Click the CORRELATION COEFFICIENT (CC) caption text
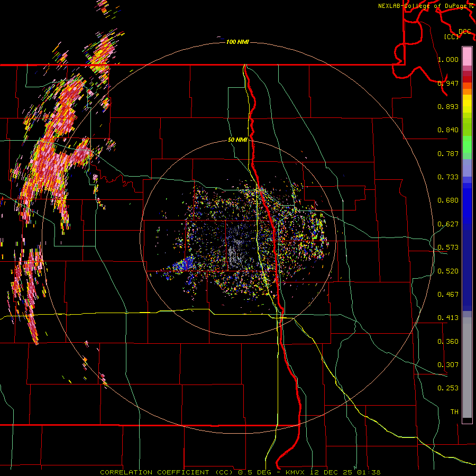This screenshot has height=476, width=476. [166, 472]
